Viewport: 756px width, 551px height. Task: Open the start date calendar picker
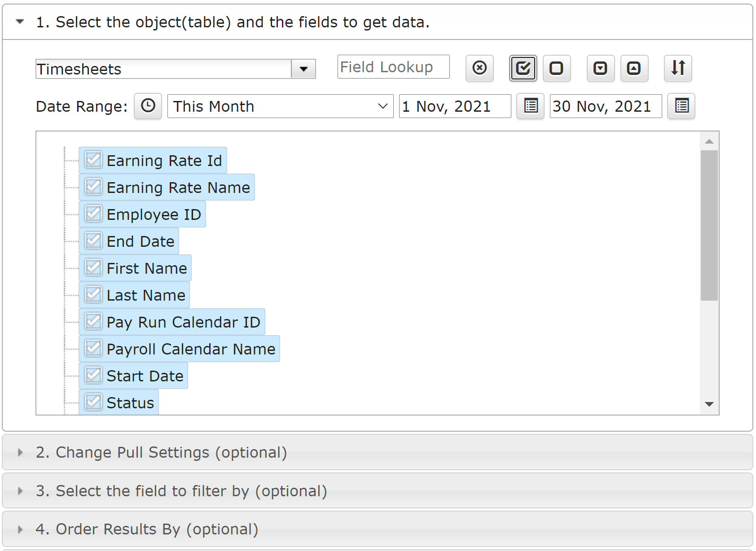point(530,106)
